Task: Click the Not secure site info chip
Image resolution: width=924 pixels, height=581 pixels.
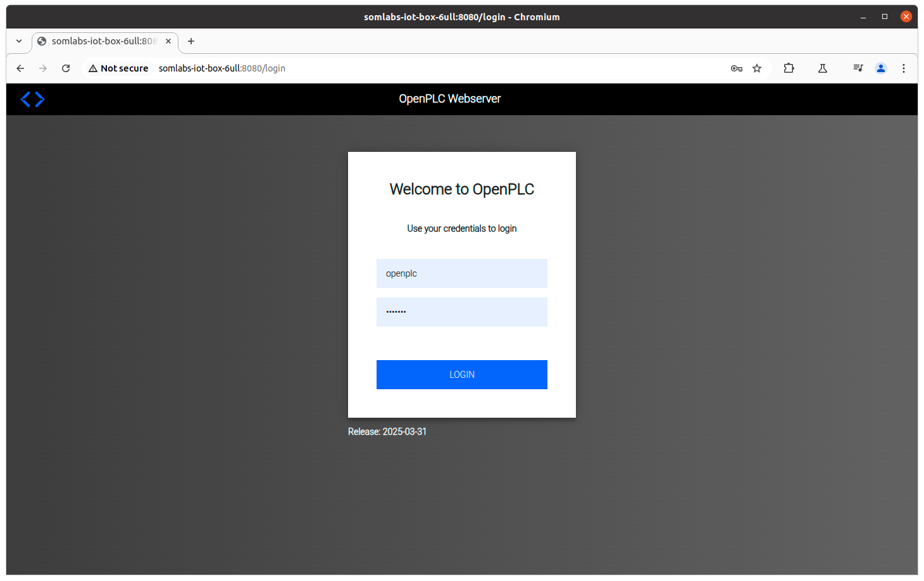Action: click(x=118, y=68)
